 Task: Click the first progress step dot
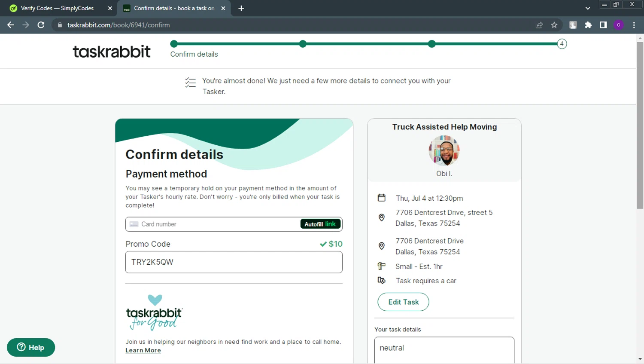(x=174, y=44)
